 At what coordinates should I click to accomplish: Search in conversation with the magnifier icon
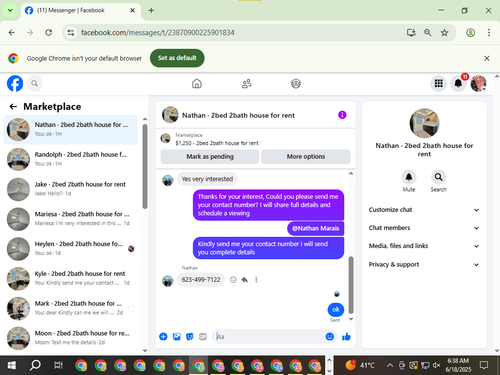pos(438,177)
